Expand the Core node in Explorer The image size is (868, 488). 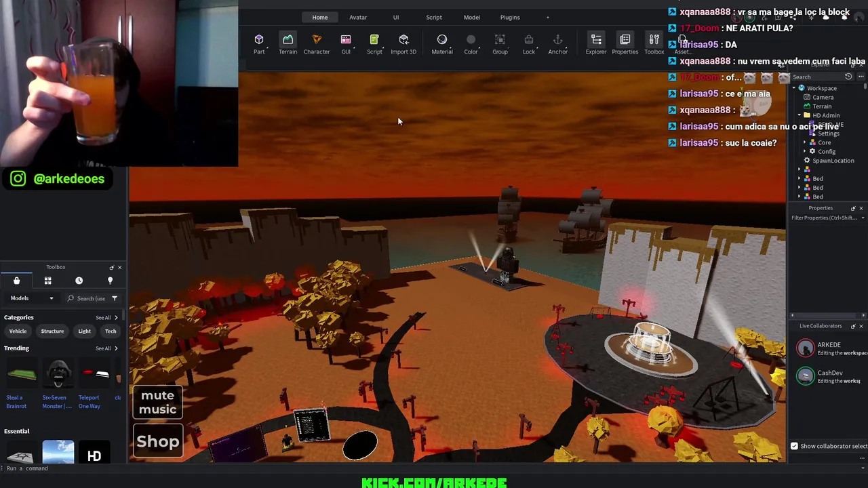tap(805, 142)
